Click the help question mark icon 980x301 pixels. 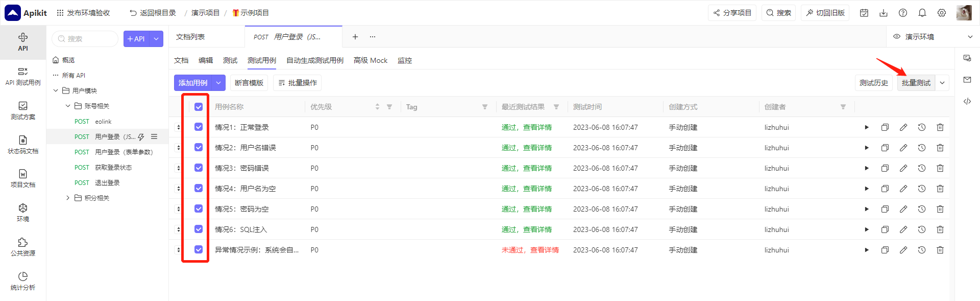[x=903, y=13]
